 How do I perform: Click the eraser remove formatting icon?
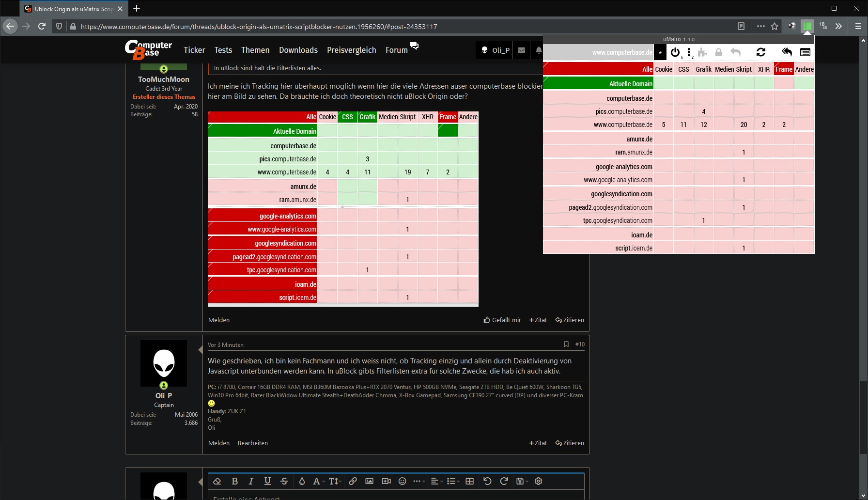pos(217,481)
